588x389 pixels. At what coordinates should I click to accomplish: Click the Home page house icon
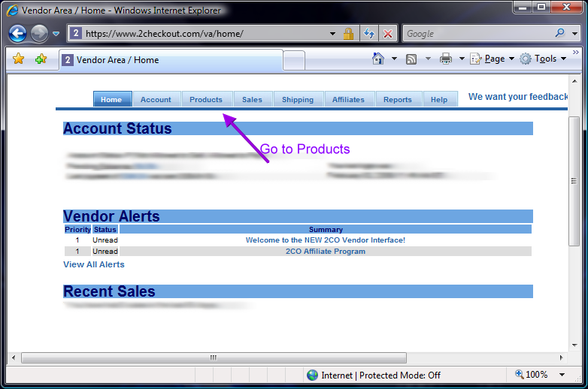378,59
